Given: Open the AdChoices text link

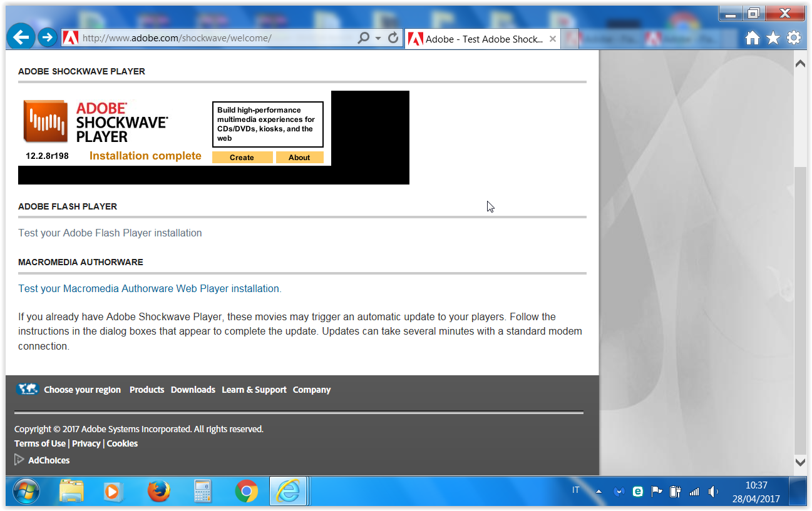Looking at the screenshot, I should [49, 460].
